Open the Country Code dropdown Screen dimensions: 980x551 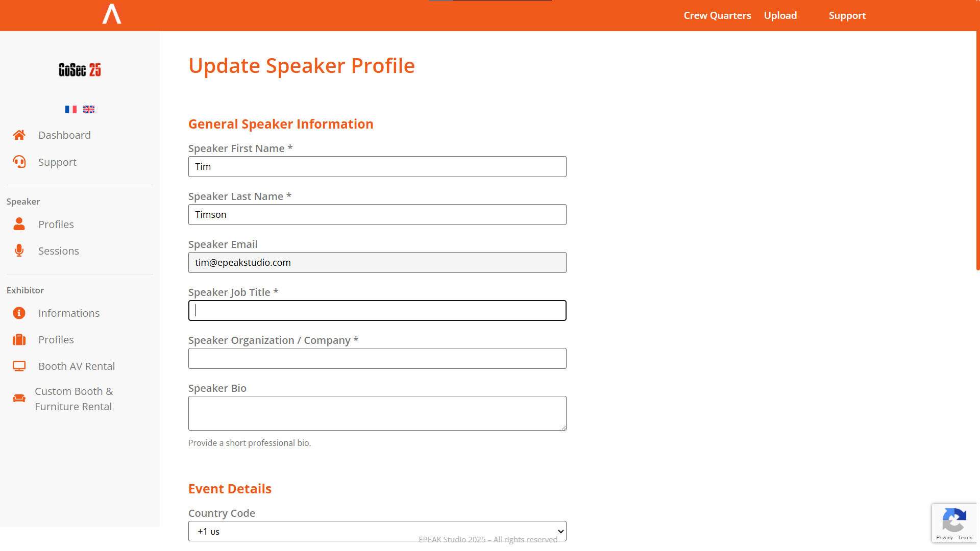click(x=377, y=531)
